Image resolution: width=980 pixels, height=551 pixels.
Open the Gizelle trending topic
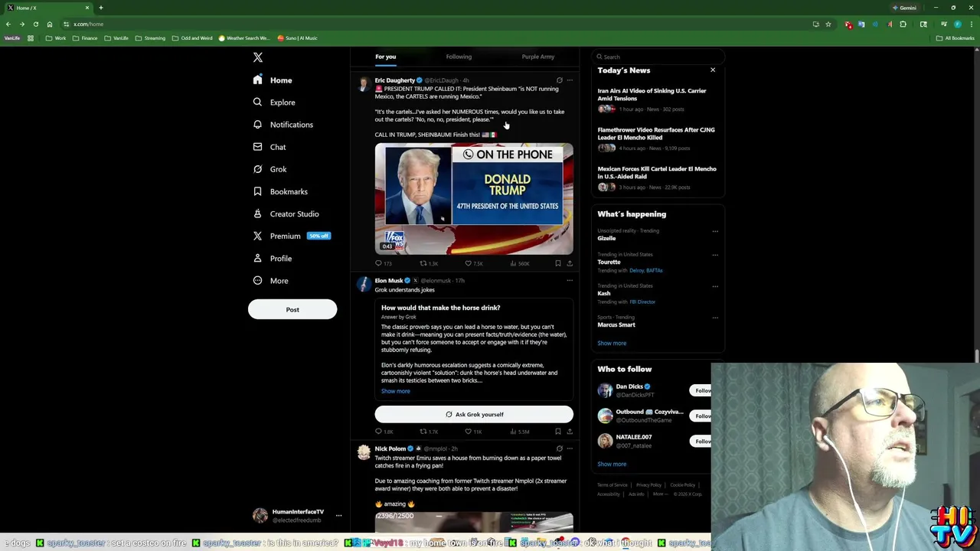pos(606,239)
